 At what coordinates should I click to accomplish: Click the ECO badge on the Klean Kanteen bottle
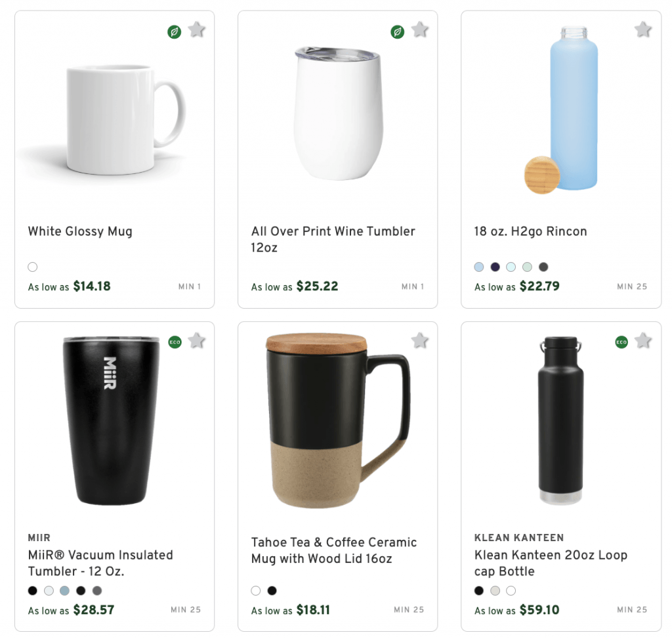621,342
